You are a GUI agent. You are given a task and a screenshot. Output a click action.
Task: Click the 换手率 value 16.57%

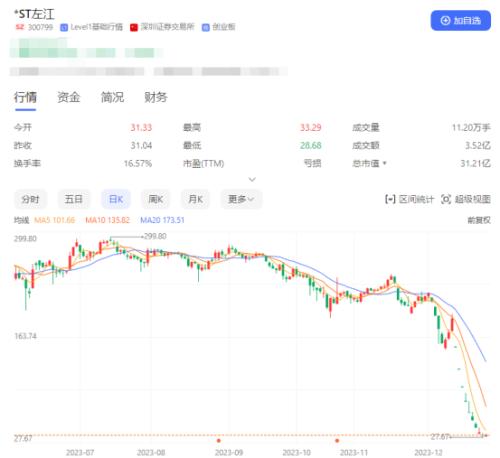tap(138, 164)
